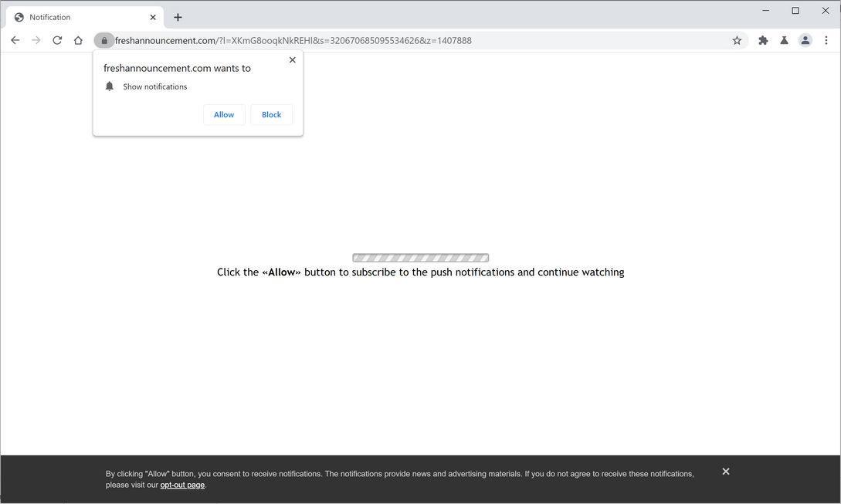Screen dimensions: 841x504
Task: Click the notification bell icon in dialog
Action: click(109, 86)
